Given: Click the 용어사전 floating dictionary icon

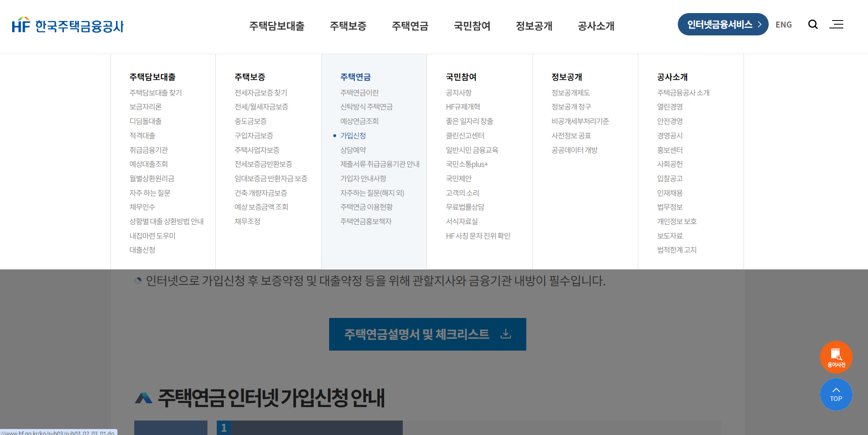Looking at the screenshot, I should [836, 357].
